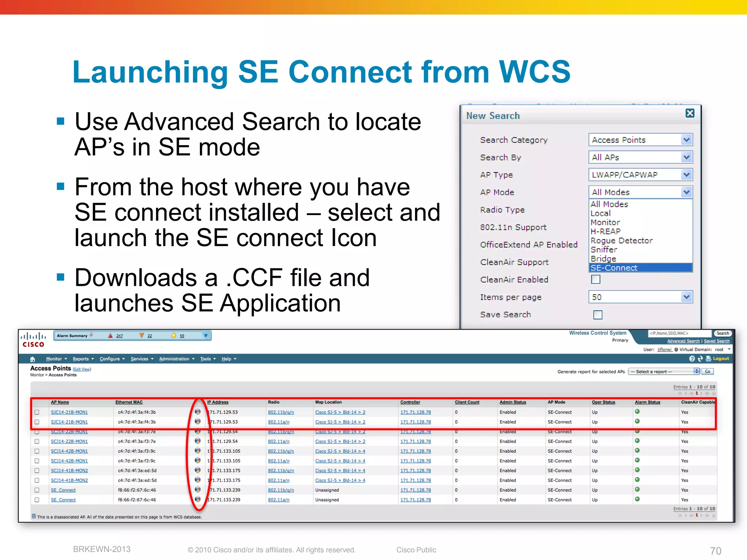Click green alarm status dot for SJC14-21B-MON1 802.11b/g/n
Screen dimensions: 747x560
(637, 412)
